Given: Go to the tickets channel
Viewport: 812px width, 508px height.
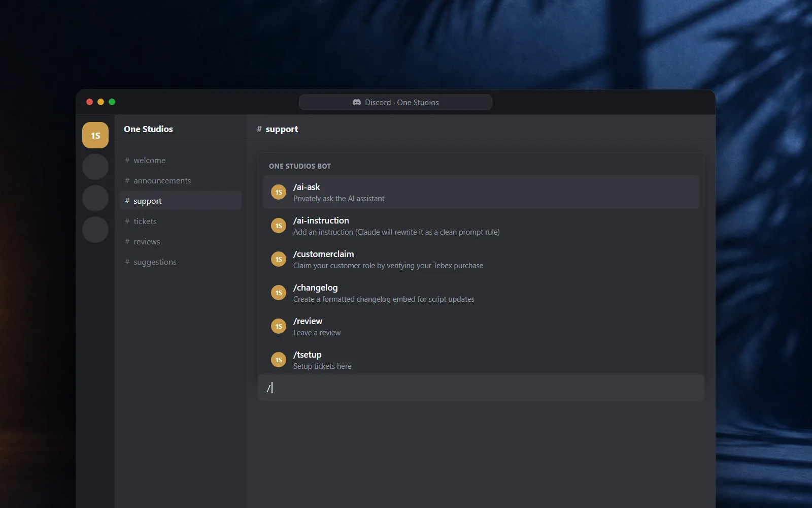Looking at the screenshot, I should [181, 221].
